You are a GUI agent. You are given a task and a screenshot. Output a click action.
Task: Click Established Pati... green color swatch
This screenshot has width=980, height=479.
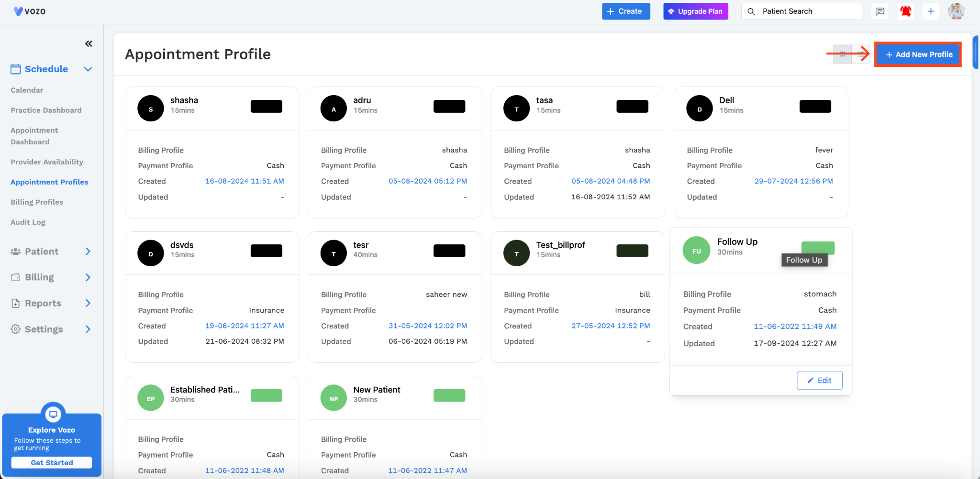(x=267, y=395)
